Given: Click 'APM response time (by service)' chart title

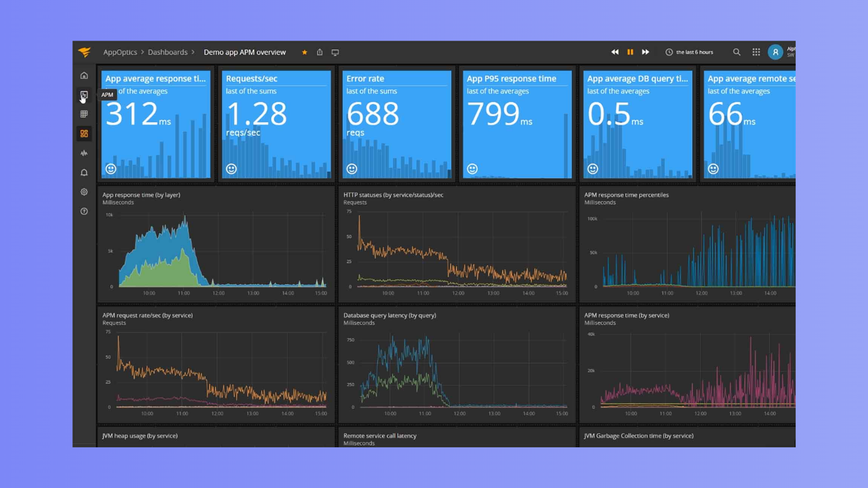Looking at the screenshot, I should click(627, 315).
